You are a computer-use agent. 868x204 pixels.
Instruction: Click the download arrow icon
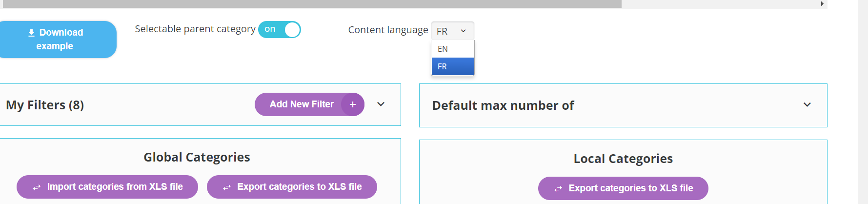(x=31, y=33)
